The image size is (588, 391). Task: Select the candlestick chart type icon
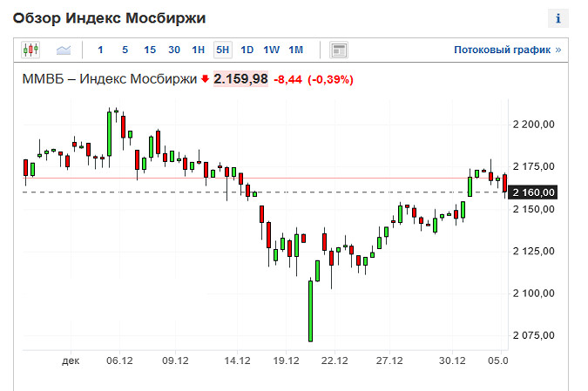[x=31, y=50]
